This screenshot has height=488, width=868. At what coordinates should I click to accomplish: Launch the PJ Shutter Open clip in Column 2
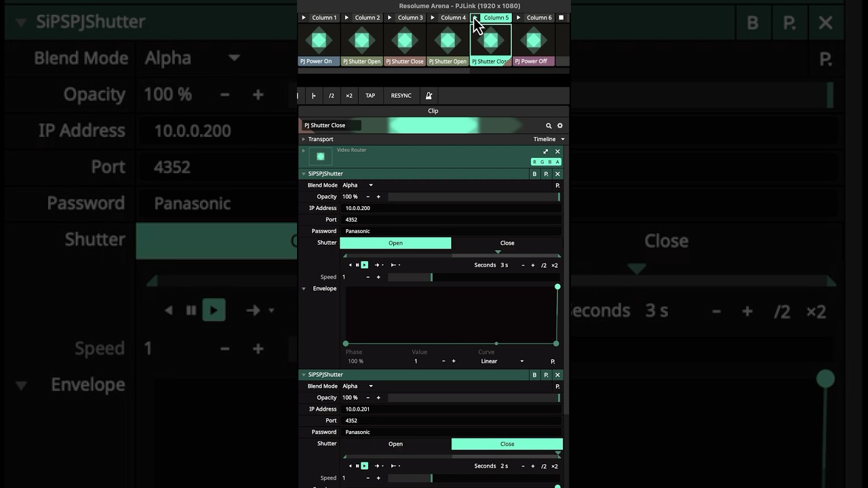(361, 41)
